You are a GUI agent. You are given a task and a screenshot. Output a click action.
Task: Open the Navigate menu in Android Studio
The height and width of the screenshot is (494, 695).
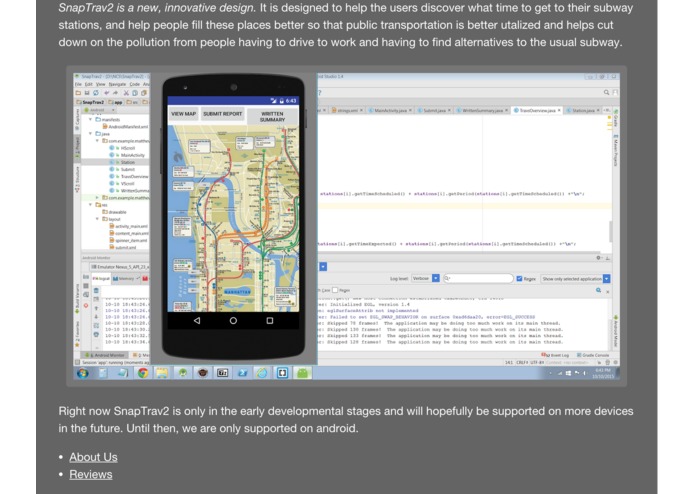[117, 84]
